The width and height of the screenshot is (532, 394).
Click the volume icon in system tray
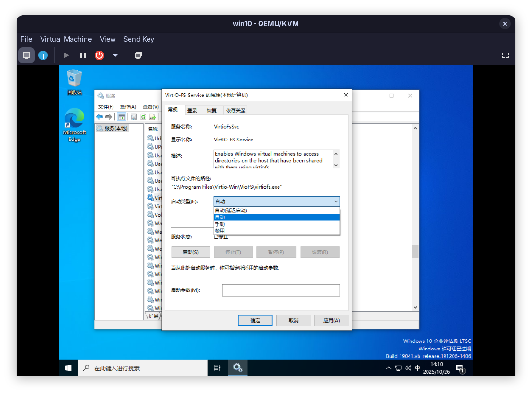(x=408, y=368)
